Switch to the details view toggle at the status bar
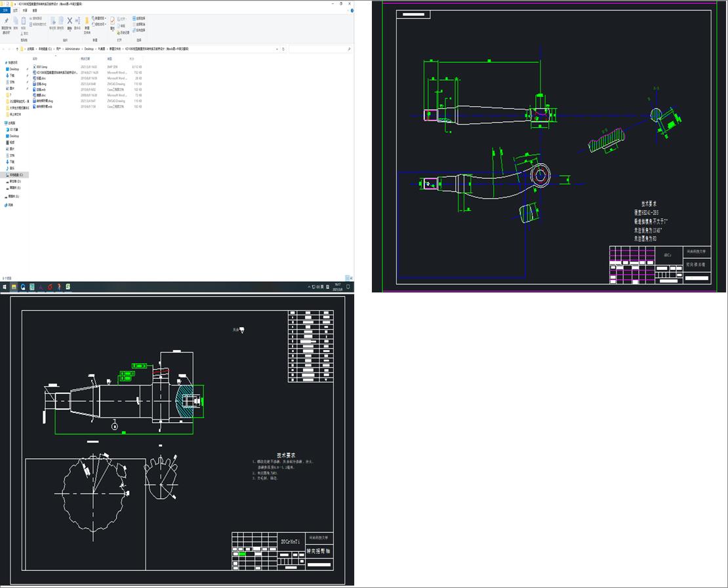 coord(346,278)
